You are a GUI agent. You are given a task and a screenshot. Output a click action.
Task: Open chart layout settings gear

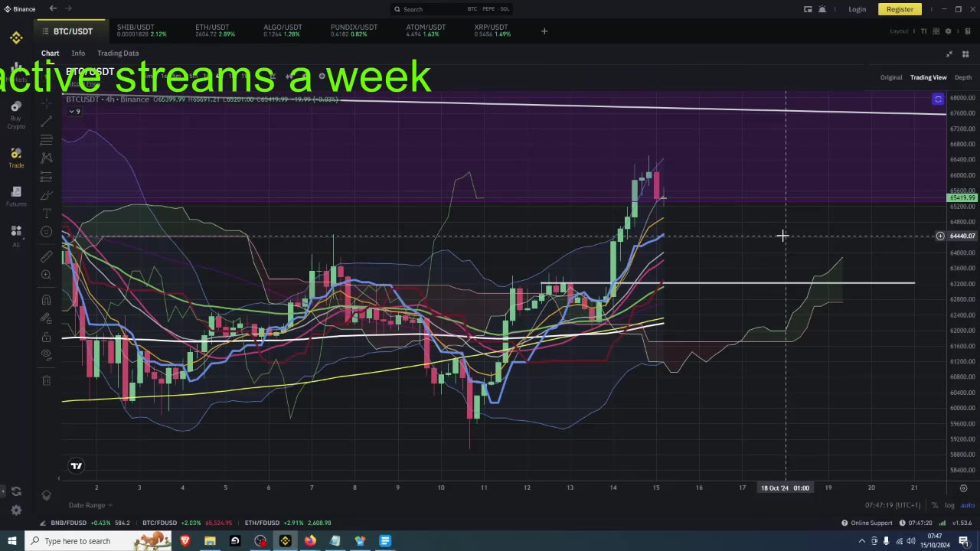click(x=948, y=31)
